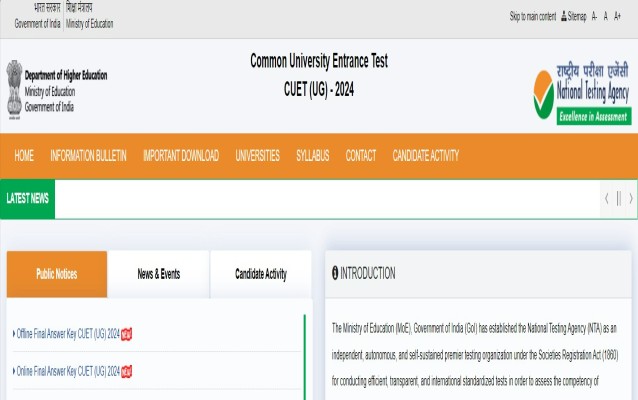Viewport: 638px width, 400px height.
Task: Go to HOME menu item
Action: coord(24,155)
